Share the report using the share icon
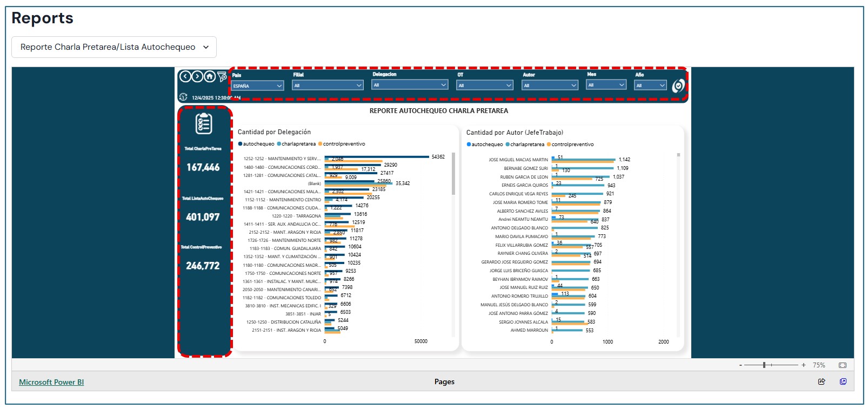This screenshot has width=868, height=408. pos(822,381)
